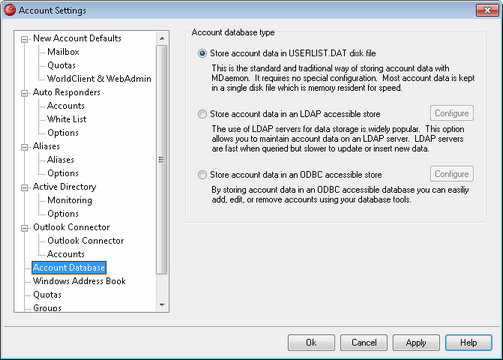Collapse the New Account Defaults node
The height and width of the screenshot is (360, 503).
[x=24, y=39]
